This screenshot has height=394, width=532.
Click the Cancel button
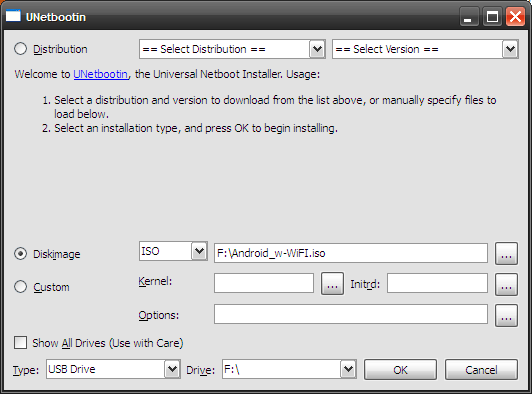tap(481, 370)
